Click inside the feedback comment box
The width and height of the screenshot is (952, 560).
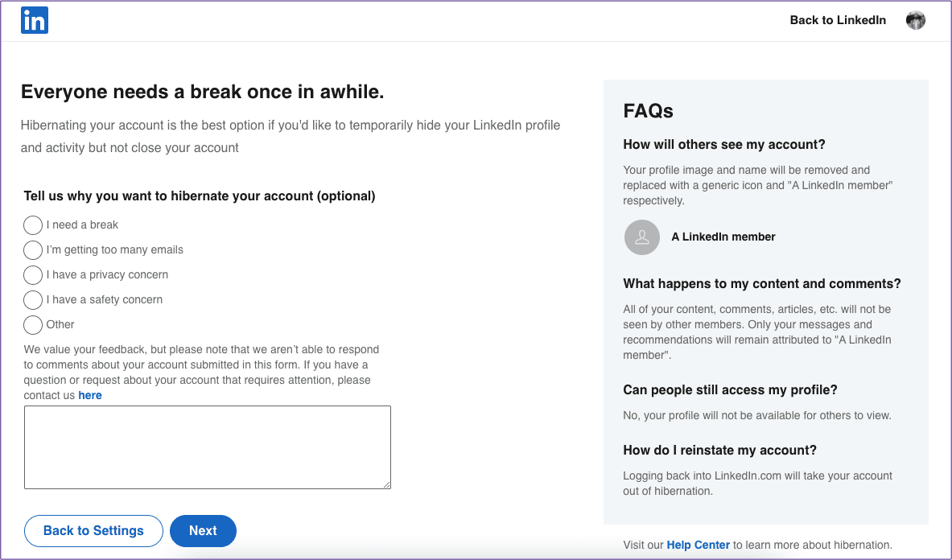[x=207, y=447]
